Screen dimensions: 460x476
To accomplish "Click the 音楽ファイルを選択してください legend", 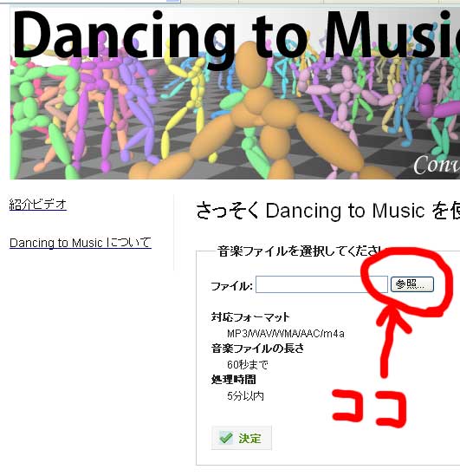I will tap(301, 251).
